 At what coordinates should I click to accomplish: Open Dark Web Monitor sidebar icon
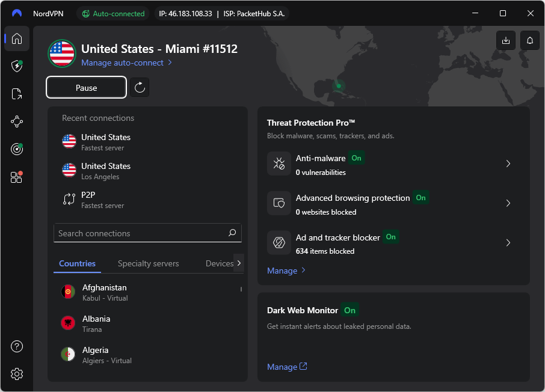tap(17, 149)
